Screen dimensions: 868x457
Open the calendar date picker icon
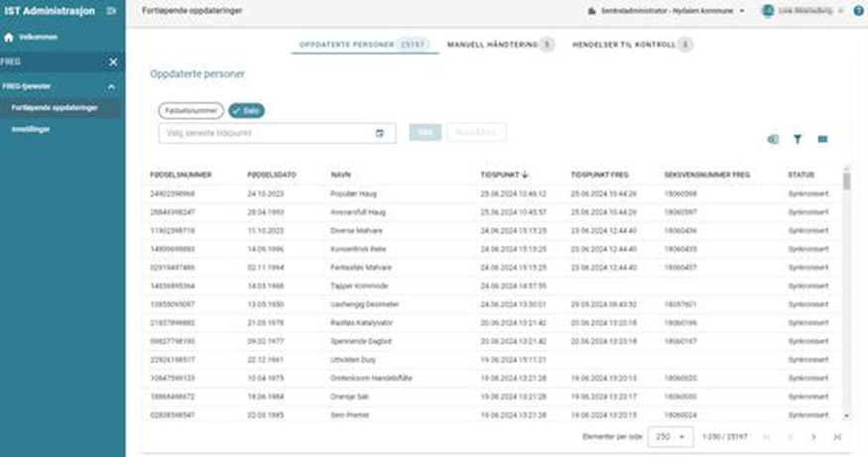[380, 134]
